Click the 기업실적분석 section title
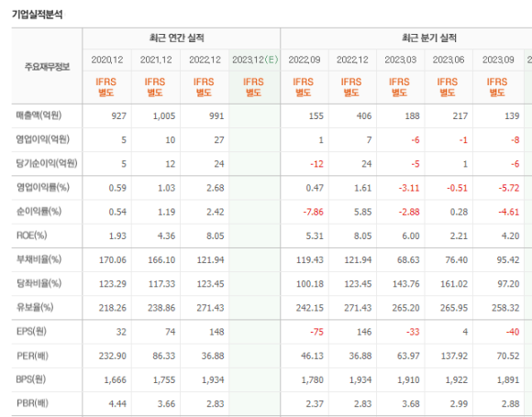 pos(38,15)
